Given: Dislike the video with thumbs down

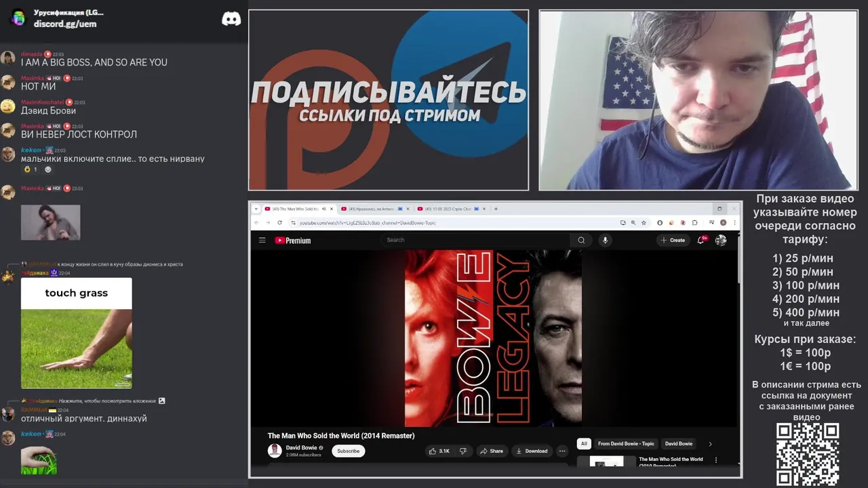Looking at the screenshot, I should 463,451.
